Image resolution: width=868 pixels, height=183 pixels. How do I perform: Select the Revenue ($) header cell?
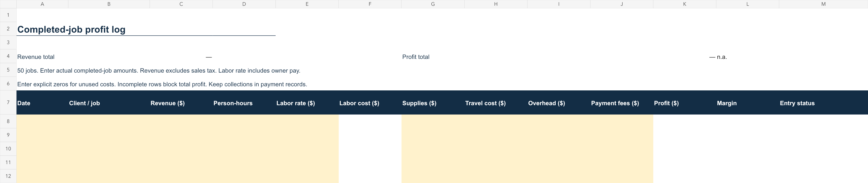(181, 103)
